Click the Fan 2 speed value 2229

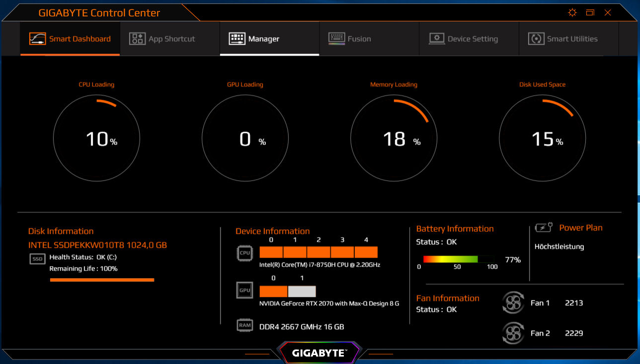[x=574, y=333]
